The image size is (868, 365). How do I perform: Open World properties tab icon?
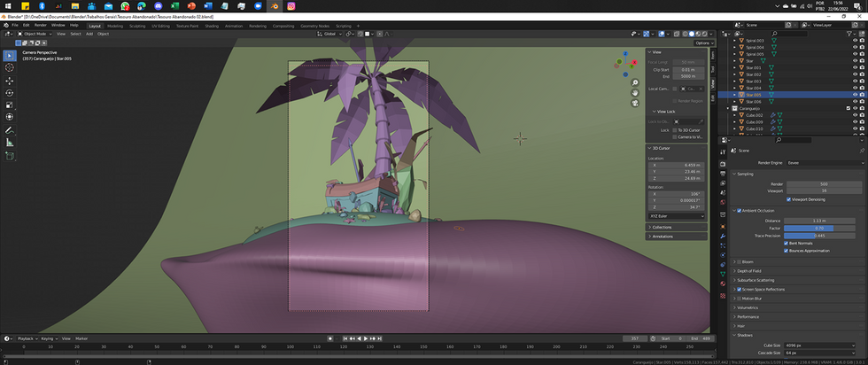(723, 202)
